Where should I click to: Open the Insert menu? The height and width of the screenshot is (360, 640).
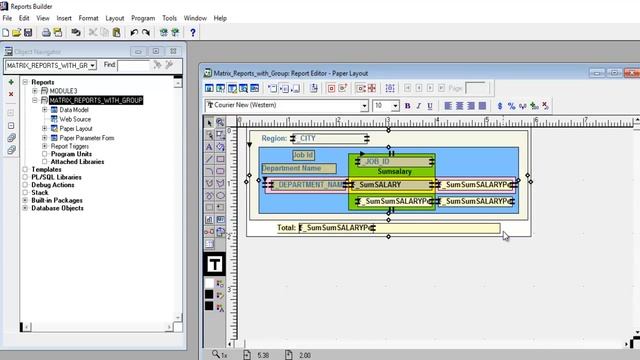(64, 18)
